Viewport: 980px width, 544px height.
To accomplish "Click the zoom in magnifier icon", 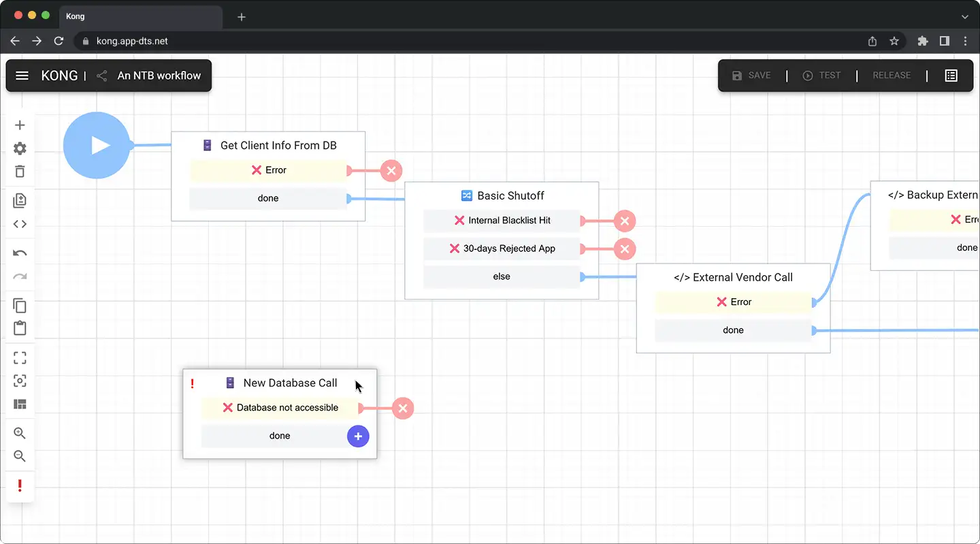I will [20, 433].
